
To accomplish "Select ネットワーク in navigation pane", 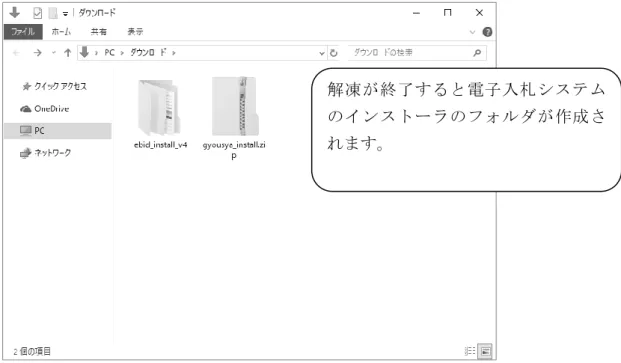I will click(x=53, y=153).
